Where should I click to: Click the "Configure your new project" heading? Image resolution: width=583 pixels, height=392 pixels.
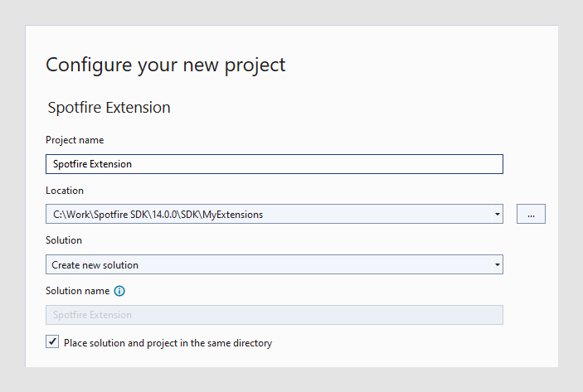click(x=165, y=65)
